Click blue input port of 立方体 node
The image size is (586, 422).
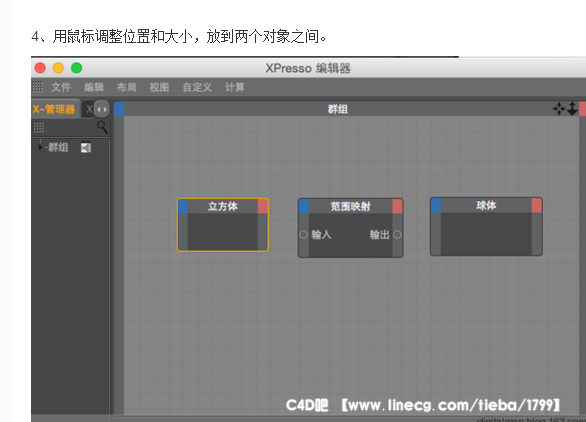(x=183, y=206)
